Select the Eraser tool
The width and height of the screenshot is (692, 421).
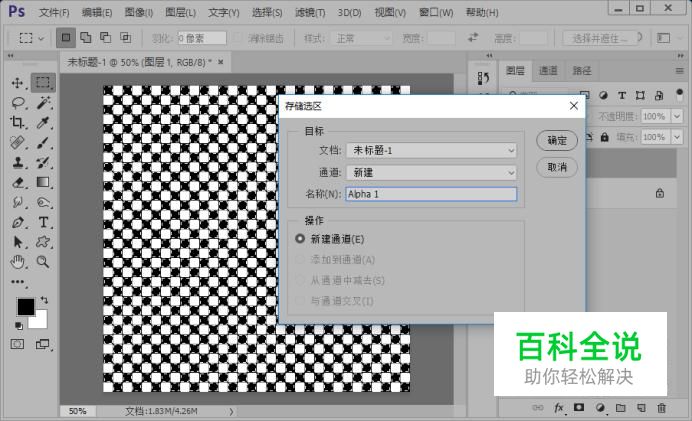[18, 182]
